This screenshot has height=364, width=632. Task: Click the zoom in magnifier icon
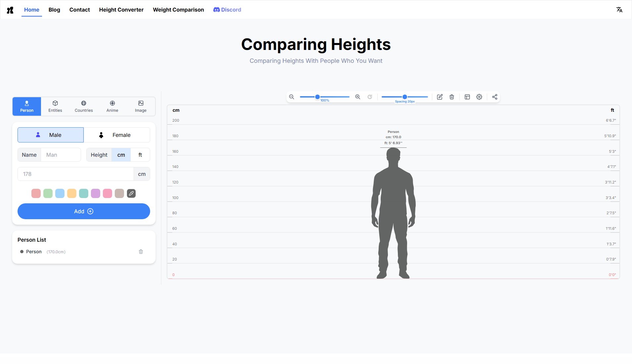tap(358, 97)
